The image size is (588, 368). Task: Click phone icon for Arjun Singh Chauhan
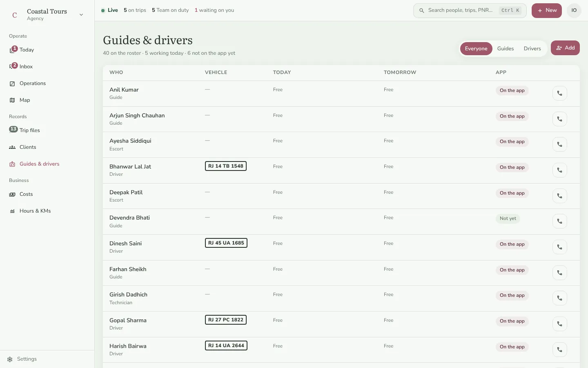click(x=559, y=119)
